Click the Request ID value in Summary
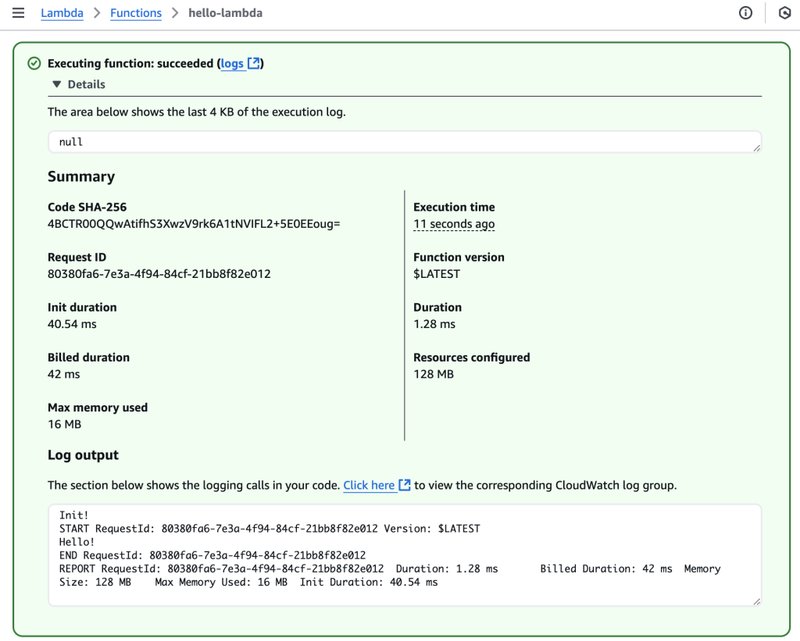 coord(159,274)
